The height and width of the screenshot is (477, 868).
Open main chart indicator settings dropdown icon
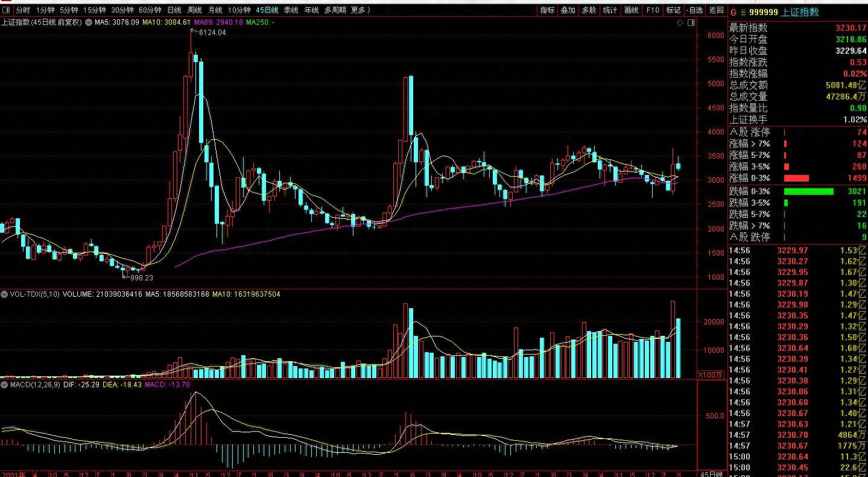click(x=89, y=22)
